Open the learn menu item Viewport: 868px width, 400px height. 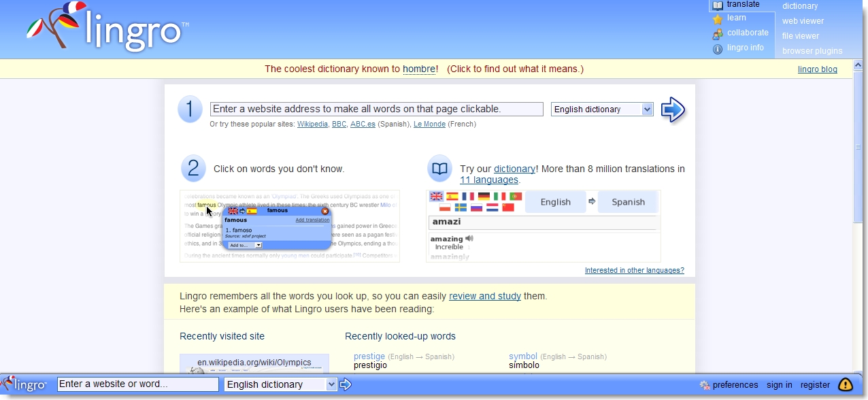click(737, 18)
